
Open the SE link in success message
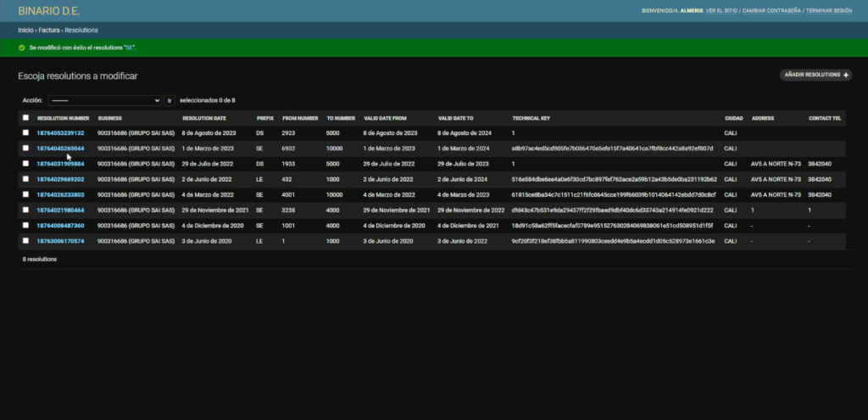point(129,48)
